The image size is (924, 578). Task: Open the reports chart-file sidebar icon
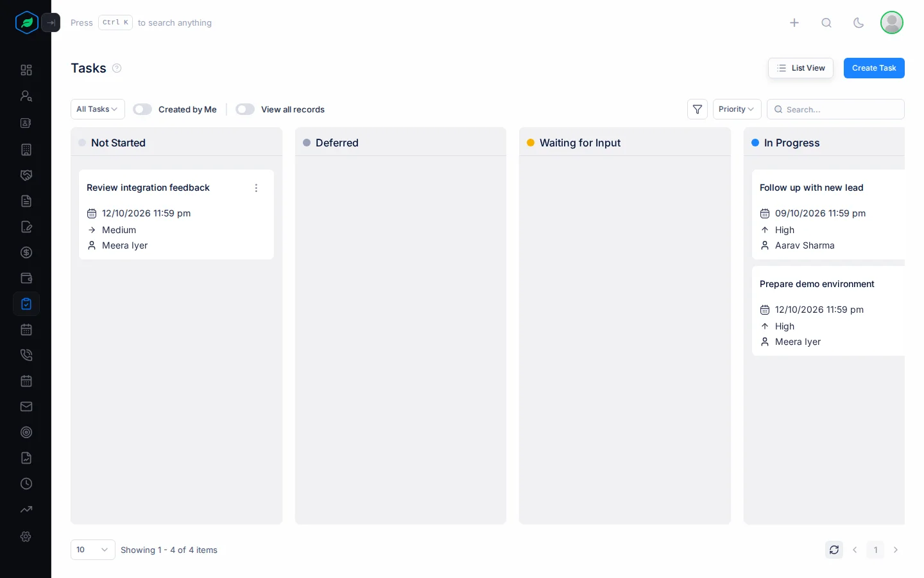[26, 458]
